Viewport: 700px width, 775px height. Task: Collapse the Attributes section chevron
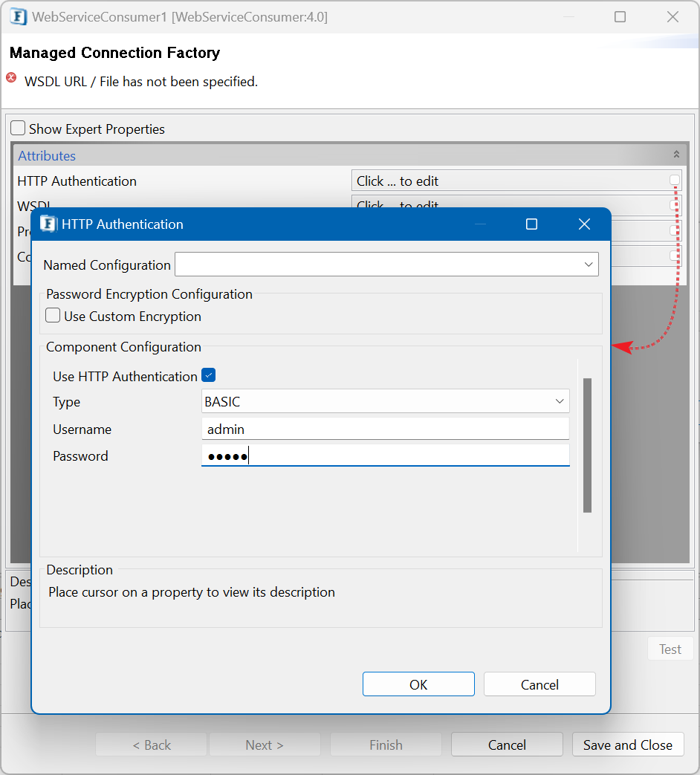pos(676,155)
